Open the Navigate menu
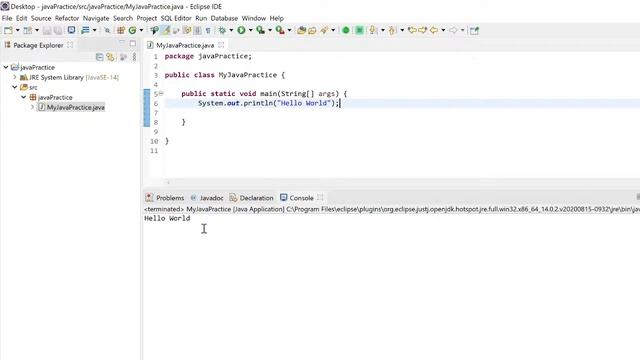This screenshot has width=640, height=360. tap(96, 18)
